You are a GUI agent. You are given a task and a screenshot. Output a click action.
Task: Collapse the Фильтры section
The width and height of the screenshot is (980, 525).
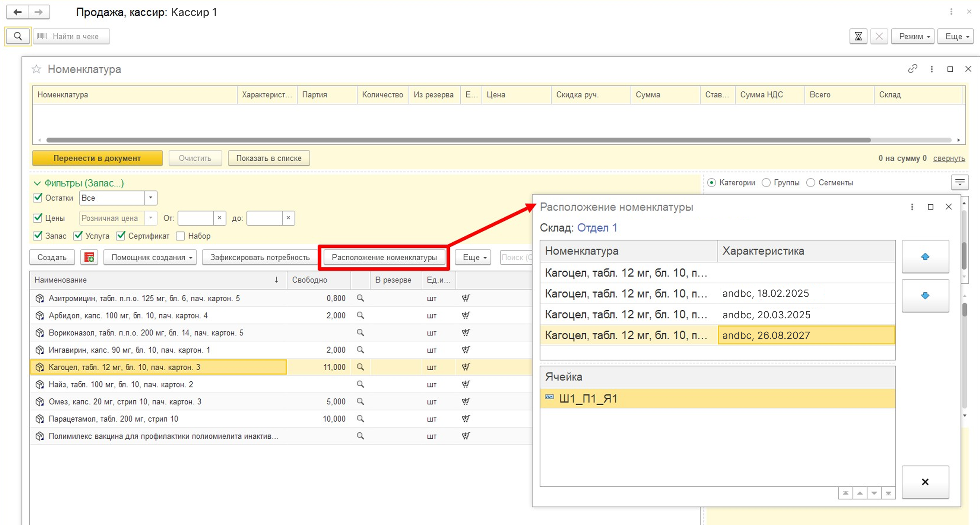pos(37,183)
